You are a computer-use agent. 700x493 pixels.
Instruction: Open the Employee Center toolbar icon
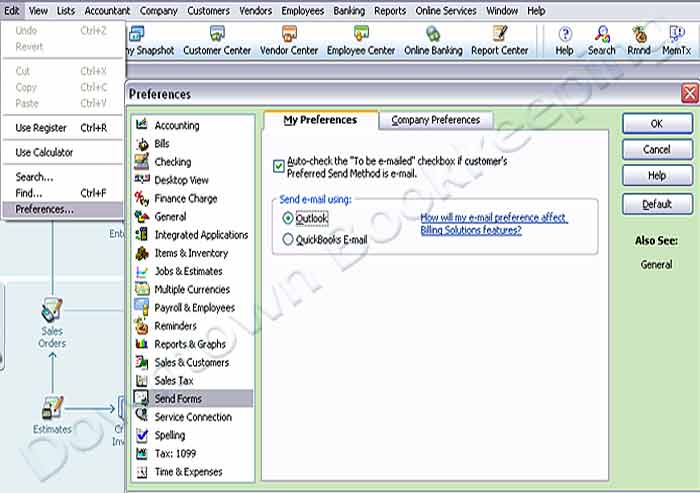pyautogui.click(x=361, y=34)
